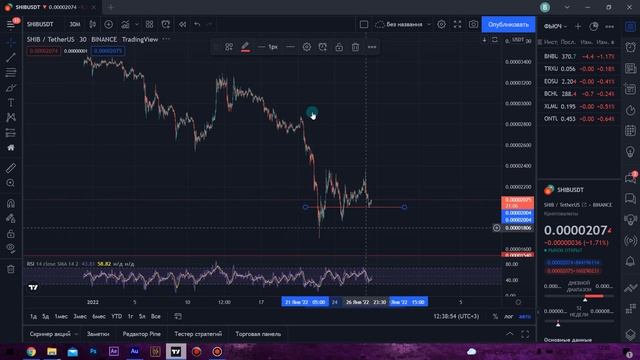Open the Скринер акций tab

[50, 334]
